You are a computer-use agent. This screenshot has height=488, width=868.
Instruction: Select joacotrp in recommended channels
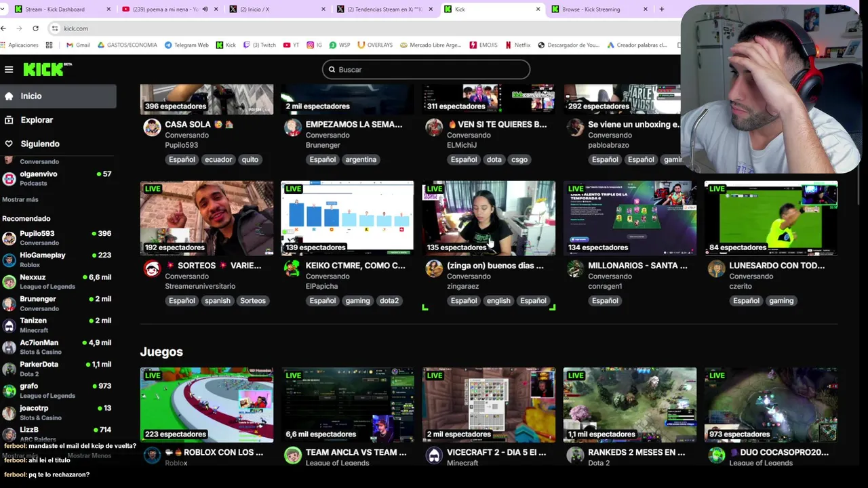[58, 412]
